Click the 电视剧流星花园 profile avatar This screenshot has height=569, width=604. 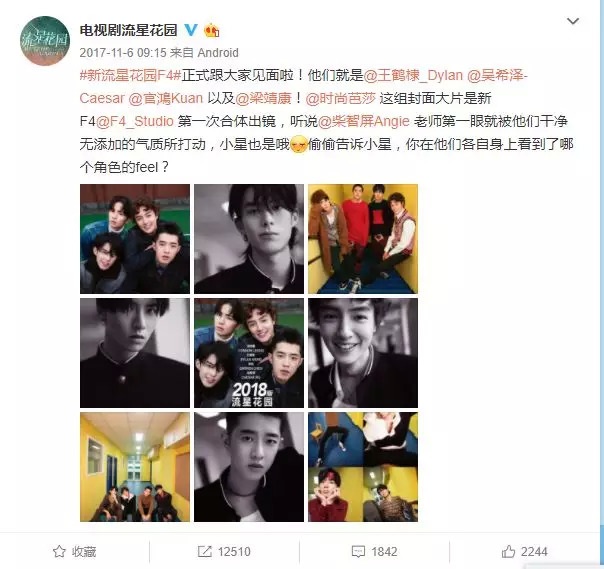[x=45, y=40]
